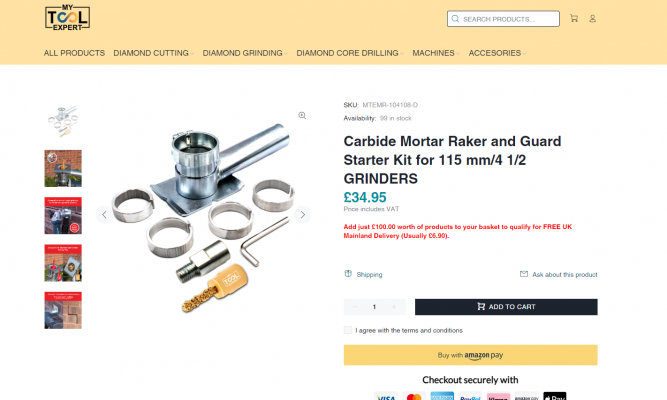
Task: Open the Accesories menu
Action: (x=497, y=53)
